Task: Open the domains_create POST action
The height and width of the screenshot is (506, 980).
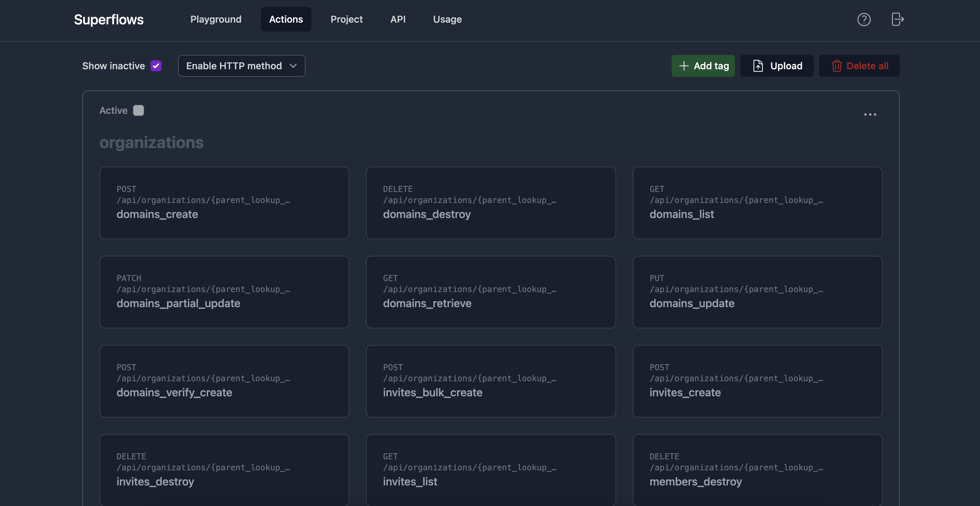Action: (225, 202)
